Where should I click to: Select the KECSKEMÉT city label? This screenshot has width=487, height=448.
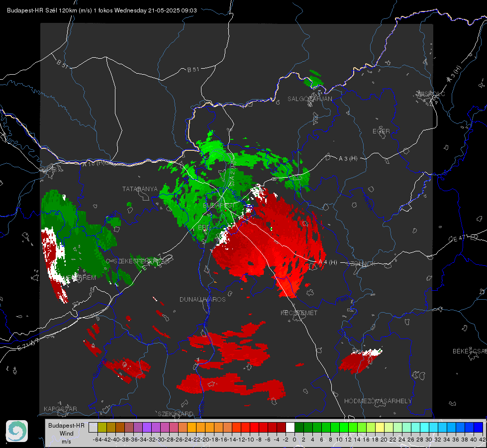(299, 313)
